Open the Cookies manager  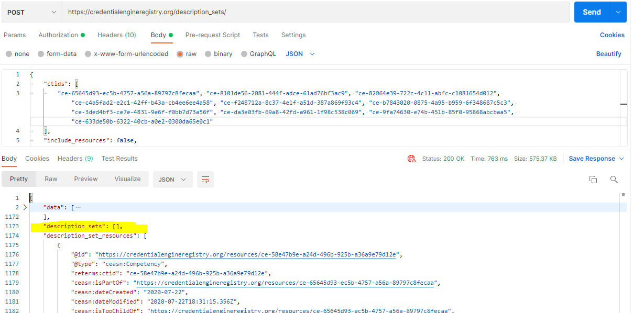coord(612,35)
